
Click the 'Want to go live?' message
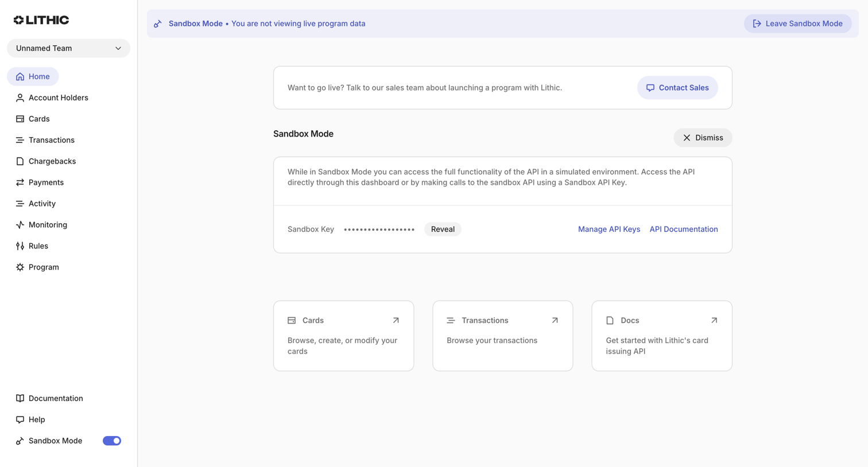click(425, 88)
